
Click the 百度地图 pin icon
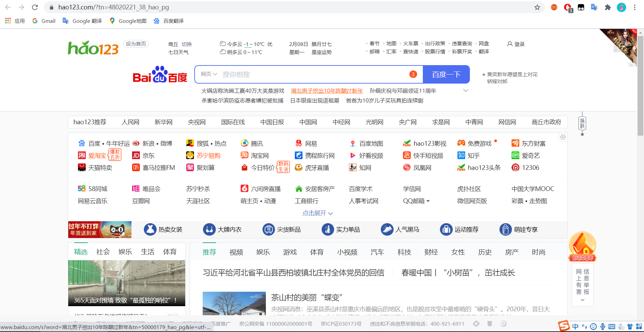tap(353, 143)
